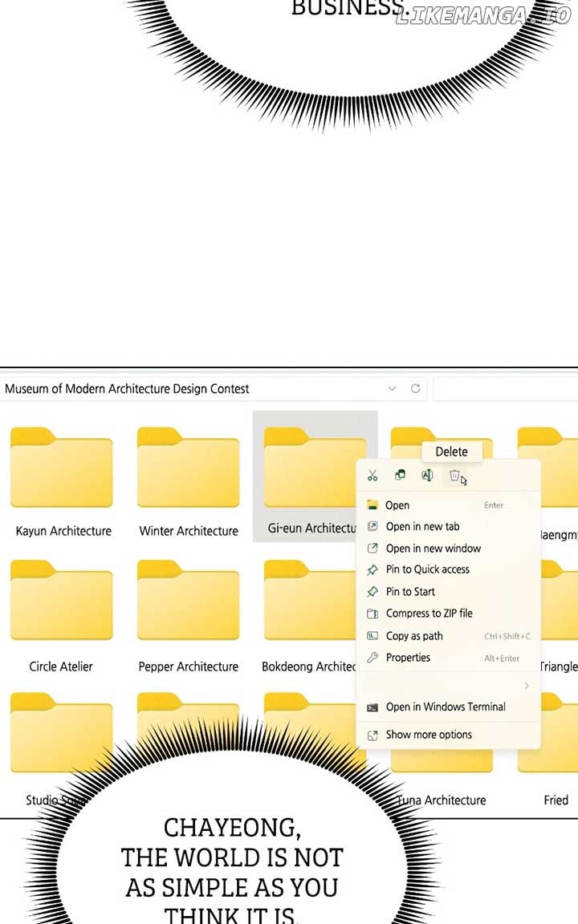The width and height of the screenshot is (578, 924).
Task: Click the search box beside address bar
Action: (x=506, y=389)
